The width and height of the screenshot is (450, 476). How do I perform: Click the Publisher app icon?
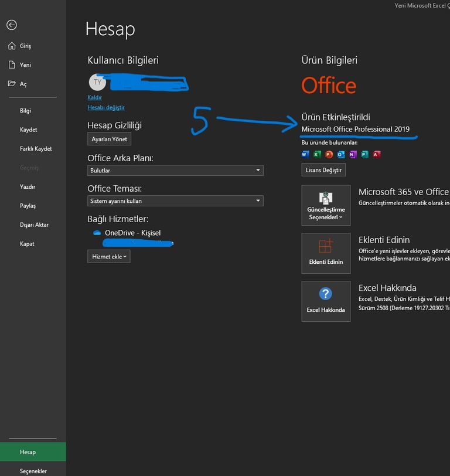pos(364,155)
